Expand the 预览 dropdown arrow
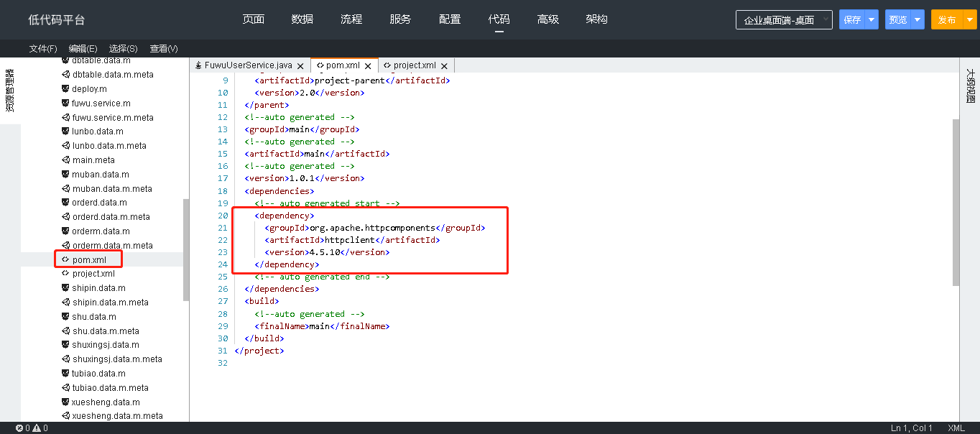980x434 pixels. 917,20
